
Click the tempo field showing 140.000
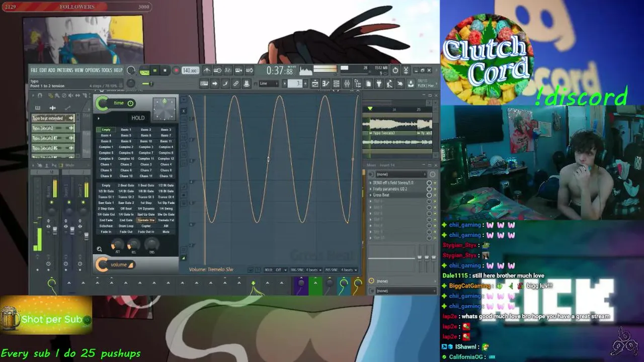coord(190,70)
